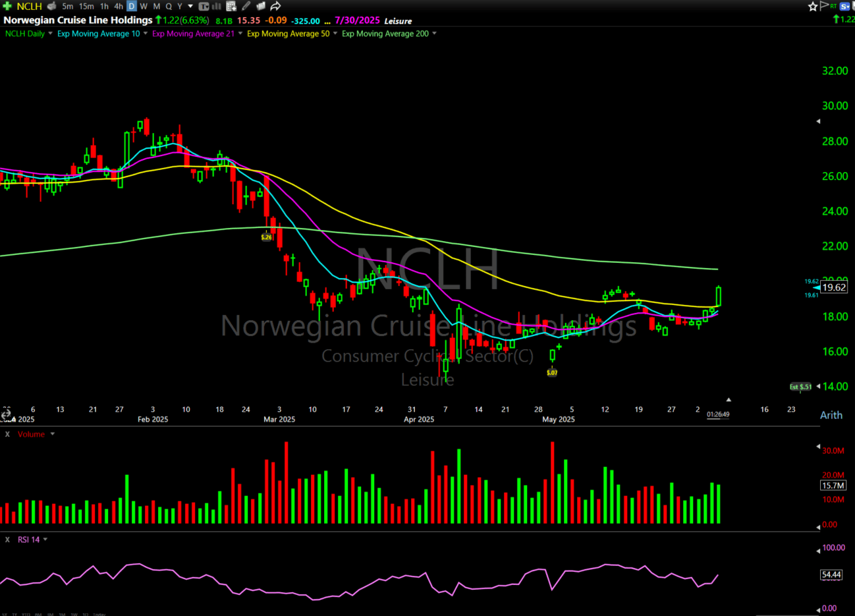Expand the Exp Moving Average 50 dropdown arrow
855x616 pixels.
coord(335,34)
